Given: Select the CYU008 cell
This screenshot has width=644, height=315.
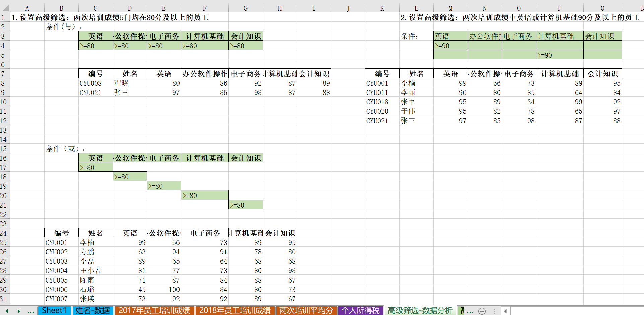Looking at the screenshot, I should point(95,83).
